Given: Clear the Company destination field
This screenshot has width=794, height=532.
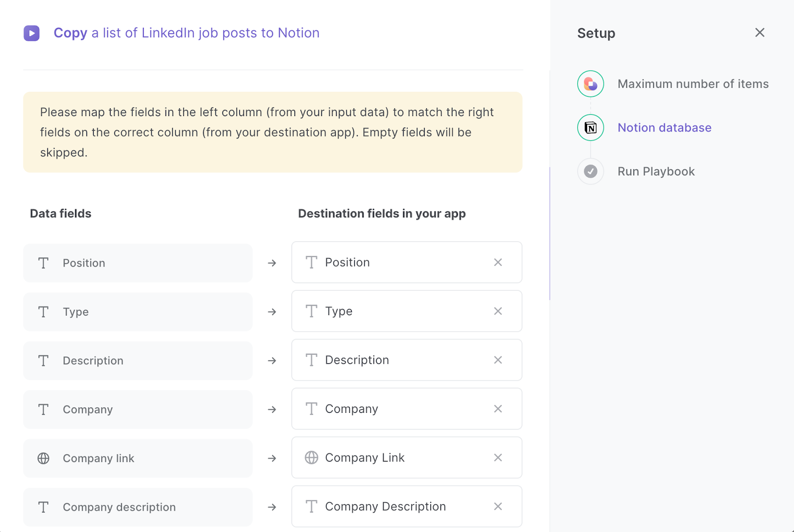Looking at the screenshot, I should 498,409.
